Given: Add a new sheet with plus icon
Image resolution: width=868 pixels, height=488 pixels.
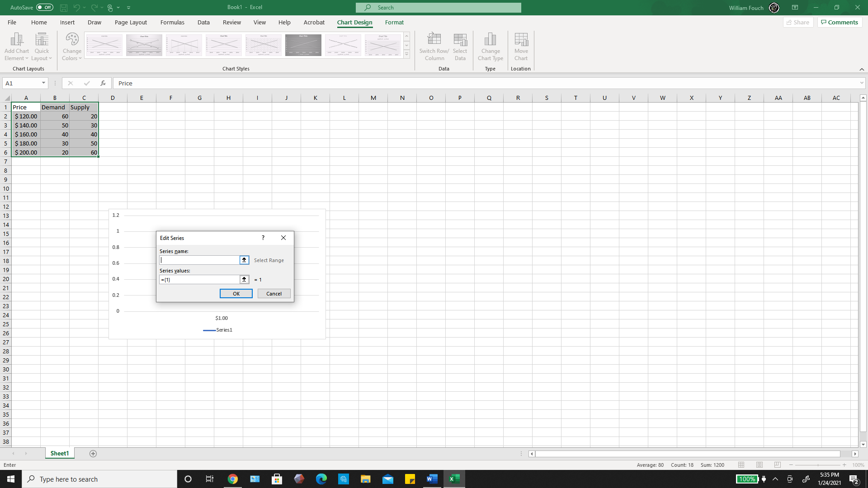Looking at the screenshot, I should (x=93, y=454).
